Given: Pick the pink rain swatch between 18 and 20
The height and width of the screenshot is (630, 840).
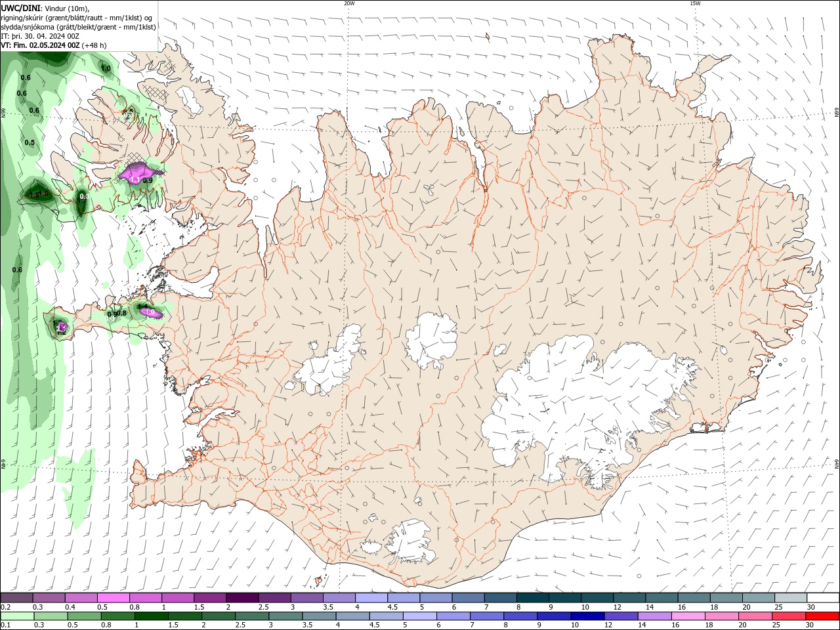Looking at the screenshot, I should coord(721,616).
